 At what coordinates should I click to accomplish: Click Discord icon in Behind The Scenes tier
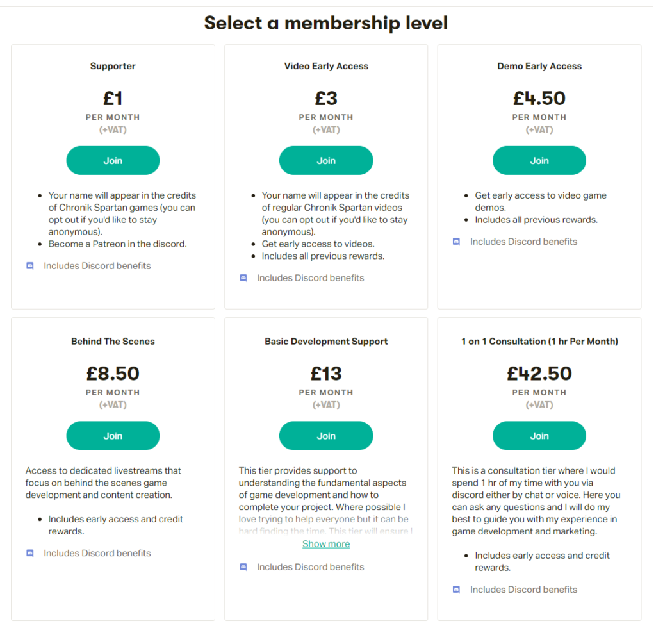pyautogui.click(x=30, y=553)
